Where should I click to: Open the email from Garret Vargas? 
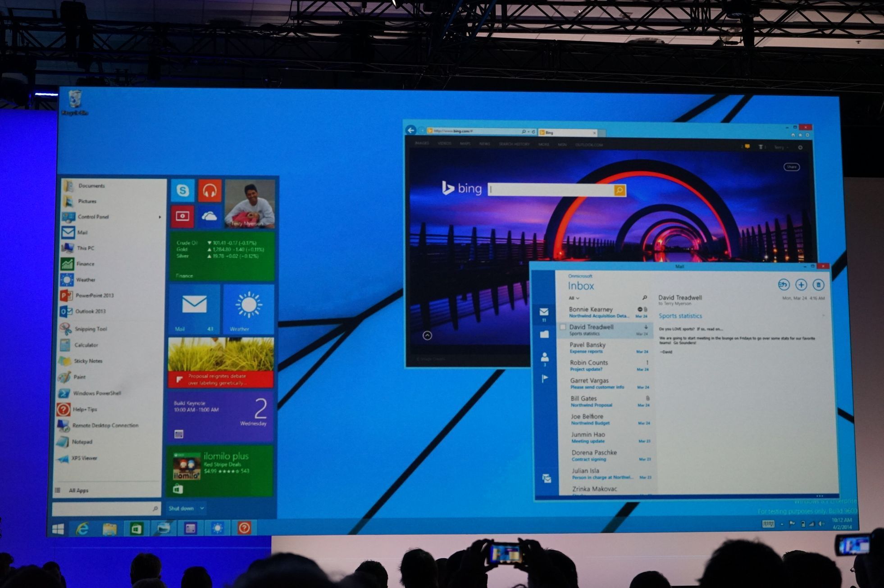607,383
